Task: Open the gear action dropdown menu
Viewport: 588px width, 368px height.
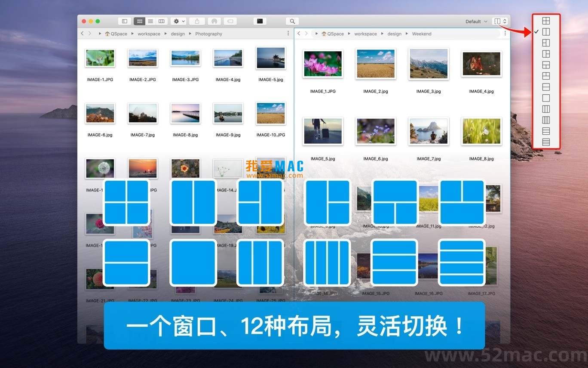Action: (178, 21)
